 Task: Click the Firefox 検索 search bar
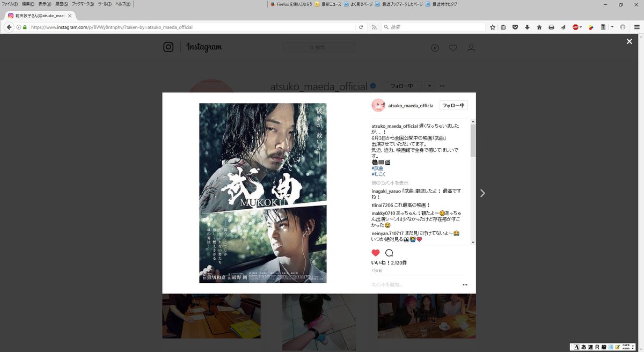click(434, 27)
